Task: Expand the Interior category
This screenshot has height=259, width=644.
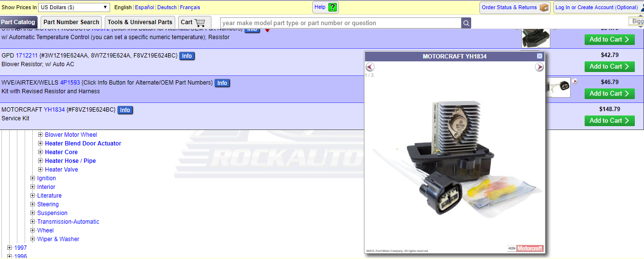Action: [33, 187]
